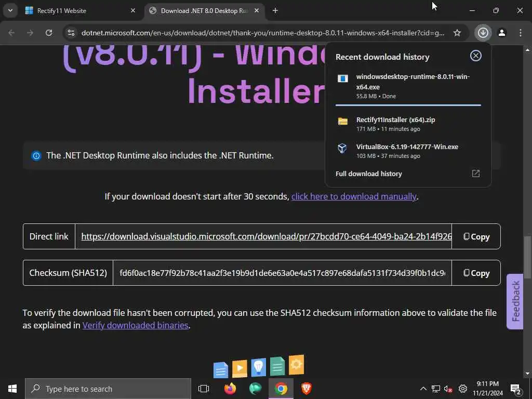Screen dimensions: 532x399
Task: Go forward to the next page
Action: pos(30,33)
